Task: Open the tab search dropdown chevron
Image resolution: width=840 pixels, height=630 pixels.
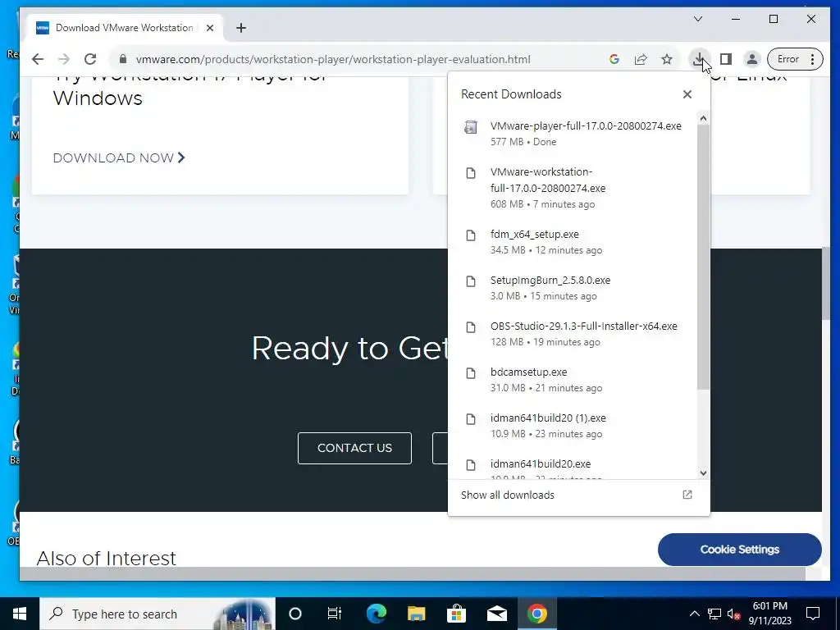Action: (x=698, y=20)
